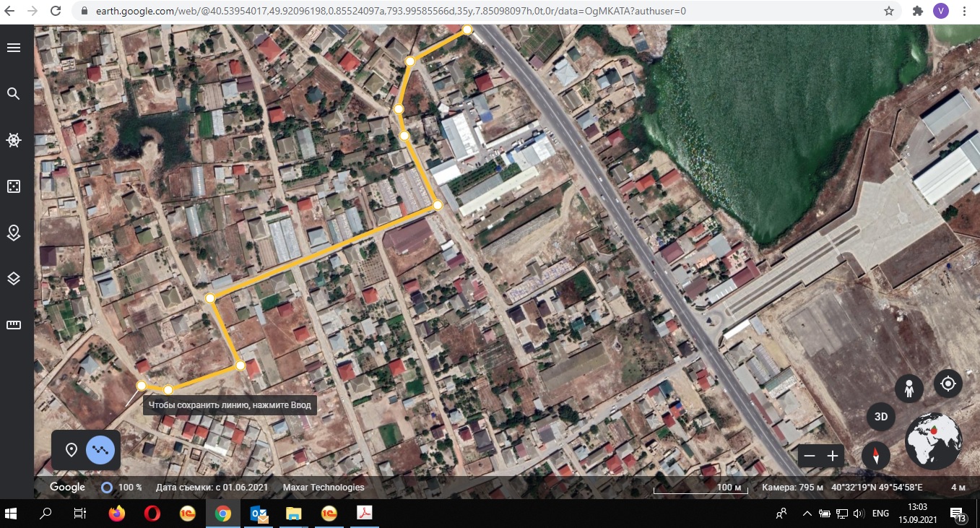Image resolution: width=980 pixels, height=528 pixels.
Task: Toggle the 3D view button
Action: click(x=881, y=417)
